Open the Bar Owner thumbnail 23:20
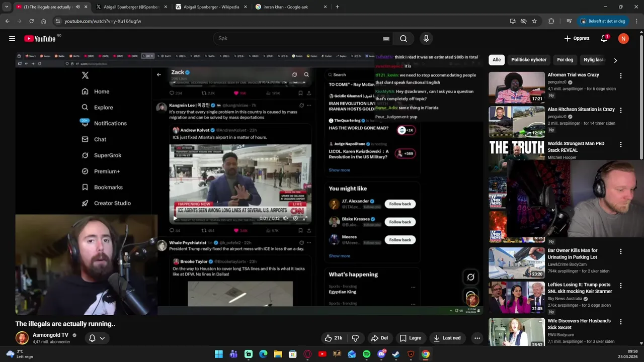The image size is (644, 362). (x=517, y=263)
